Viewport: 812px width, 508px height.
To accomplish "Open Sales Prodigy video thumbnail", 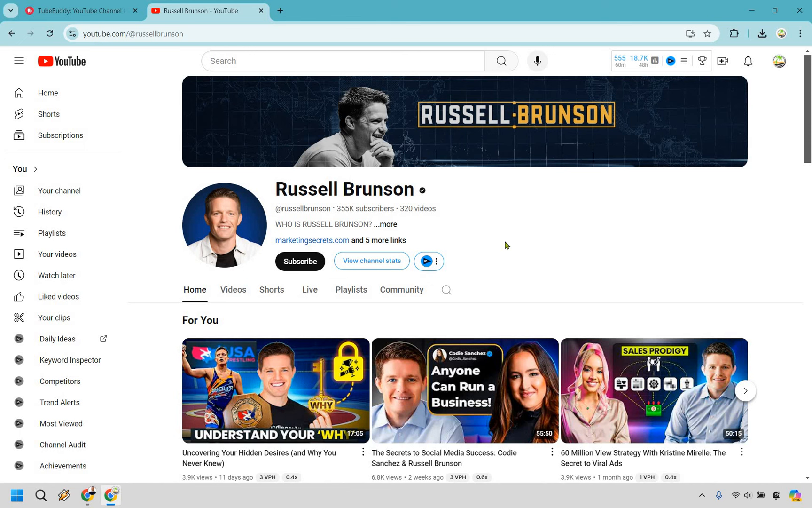I will click(654, 391).
